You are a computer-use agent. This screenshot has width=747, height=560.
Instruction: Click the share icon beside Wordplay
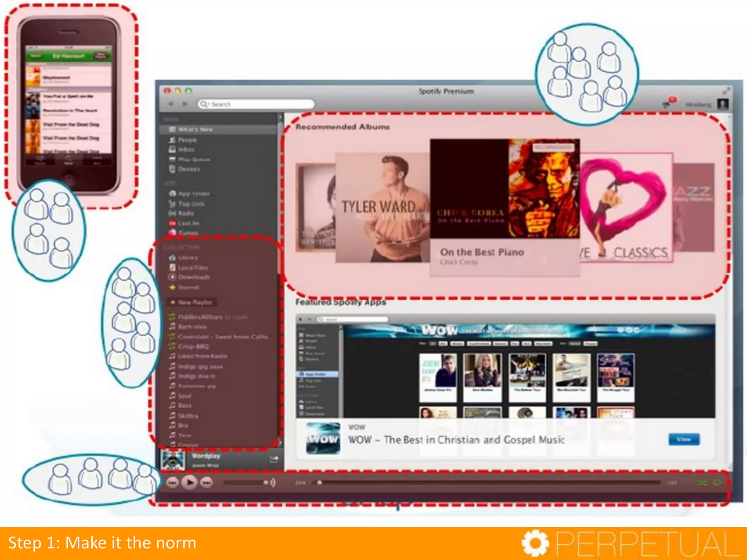tap(274, 459)
